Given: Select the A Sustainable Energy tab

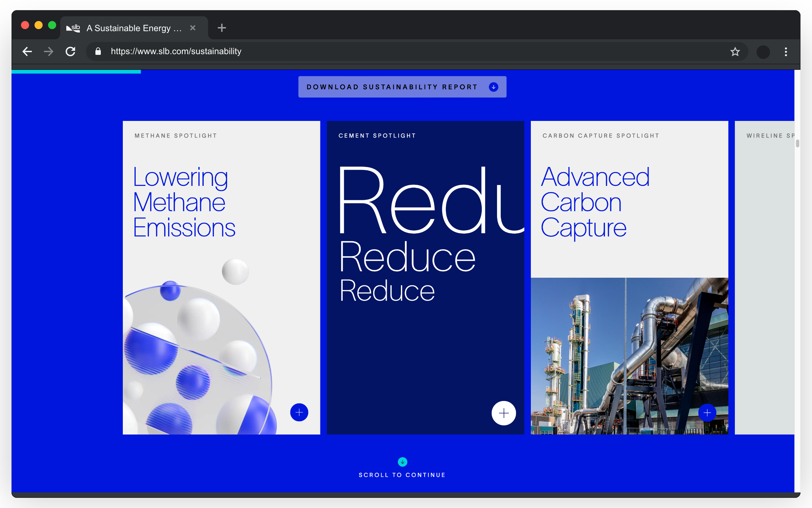Looking at the screenshot, I should pyautogui.click(x=134, y=28).
